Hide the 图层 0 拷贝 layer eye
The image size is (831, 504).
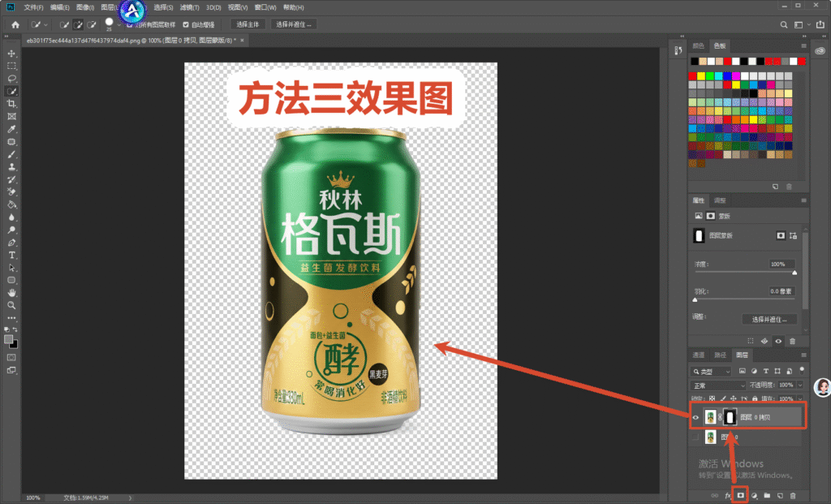(695, 417)
